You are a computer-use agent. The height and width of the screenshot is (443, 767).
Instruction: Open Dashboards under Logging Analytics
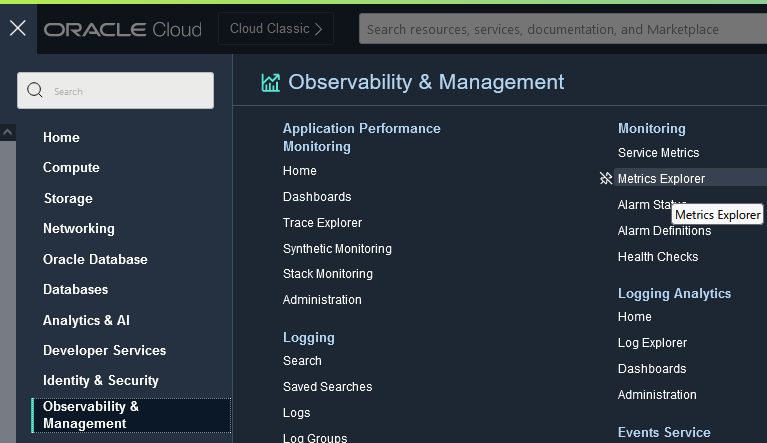pos(652,369)
